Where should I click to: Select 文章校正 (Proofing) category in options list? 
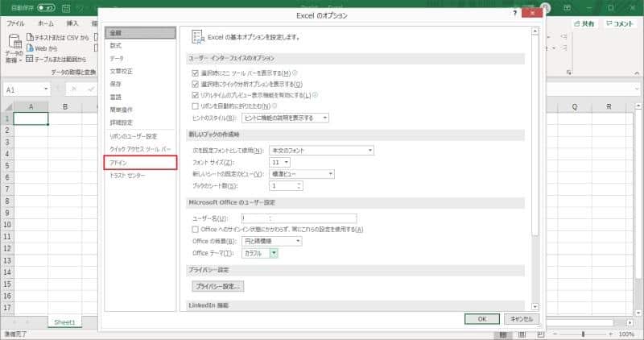(140, 71)
